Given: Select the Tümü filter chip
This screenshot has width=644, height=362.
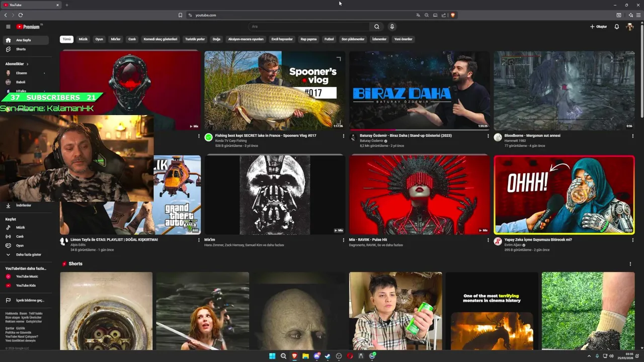Looking at the screenshot, I should click(66, 39).
